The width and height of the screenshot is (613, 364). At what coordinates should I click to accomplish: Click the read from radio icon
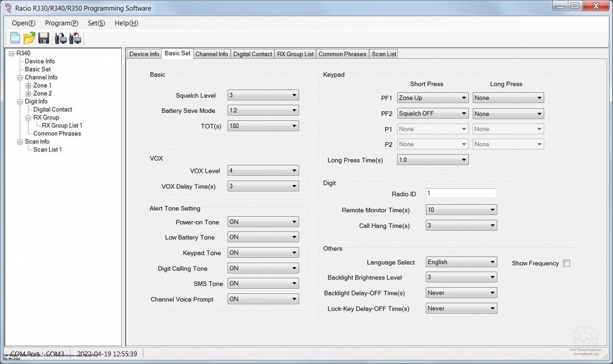(61, 38)
